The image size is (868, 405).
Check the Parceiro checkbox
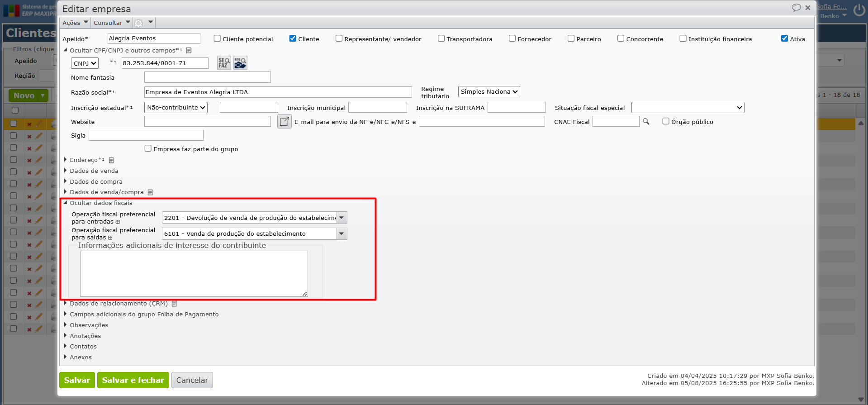pyautogui.click(x=571, y=38)
